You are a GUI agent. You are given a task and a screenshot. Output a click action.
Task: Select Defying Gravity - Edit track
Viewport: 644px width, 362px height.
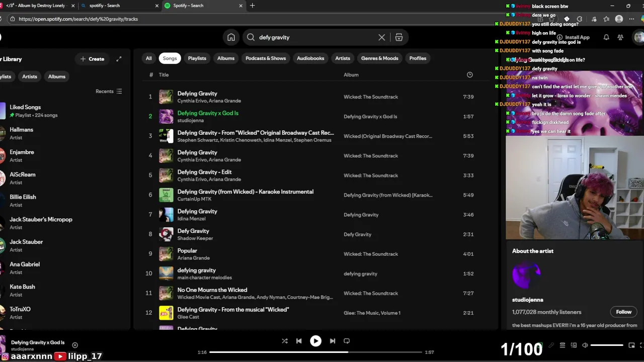pos(204,172)
